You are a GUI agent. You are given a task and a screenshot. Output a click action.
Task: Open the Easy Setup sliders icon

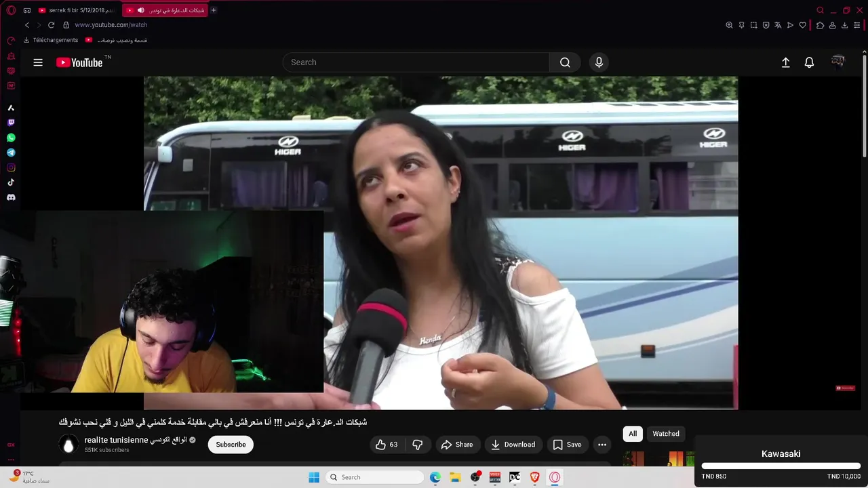pos(856,25)
